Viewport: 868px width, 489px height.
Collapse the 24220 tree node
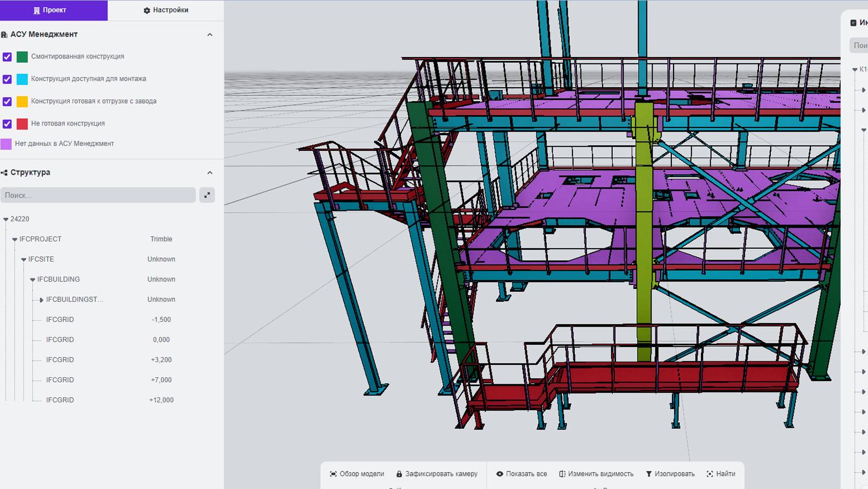(6, 219)
